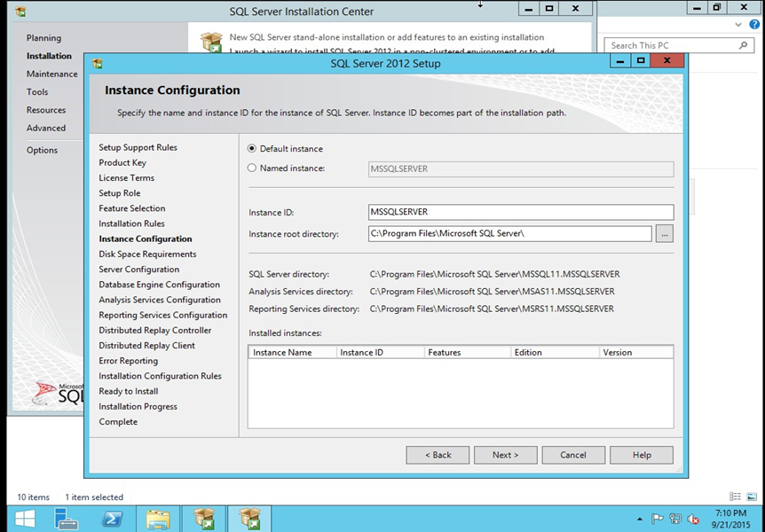Screen dimensions: 765x532
Task: Click the search magnifier in Search This PC
Action: pos(744,45)
